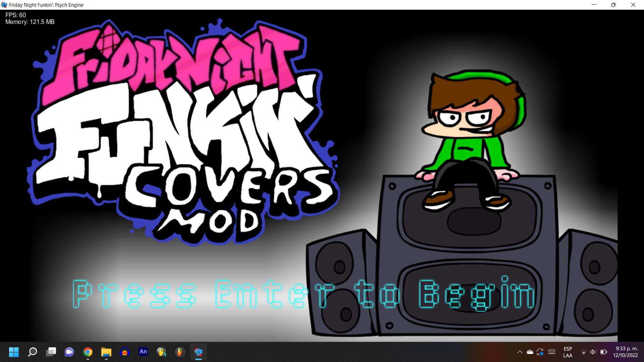Click the FPS: 60 counter text
Image resolution: width=644 pixels, height=362 pixels.
(x=16, y=15)
